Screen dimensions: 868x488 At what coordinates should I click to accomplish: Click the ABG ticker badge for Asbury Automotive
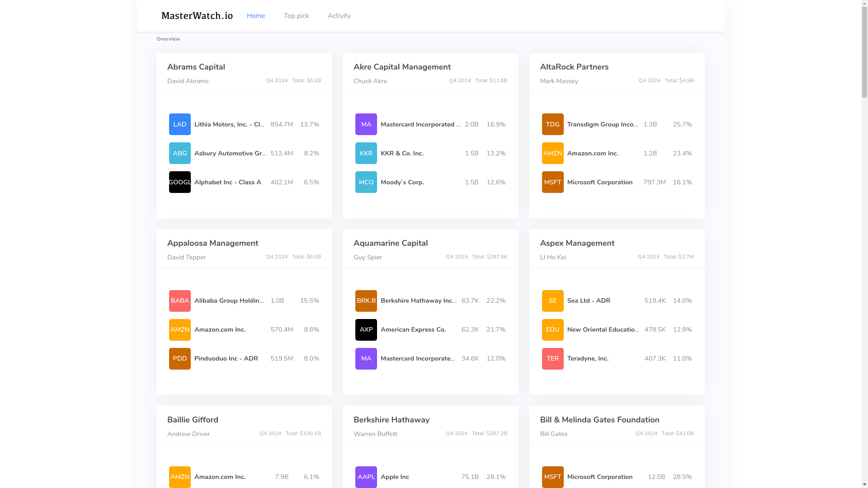point(180,153)
